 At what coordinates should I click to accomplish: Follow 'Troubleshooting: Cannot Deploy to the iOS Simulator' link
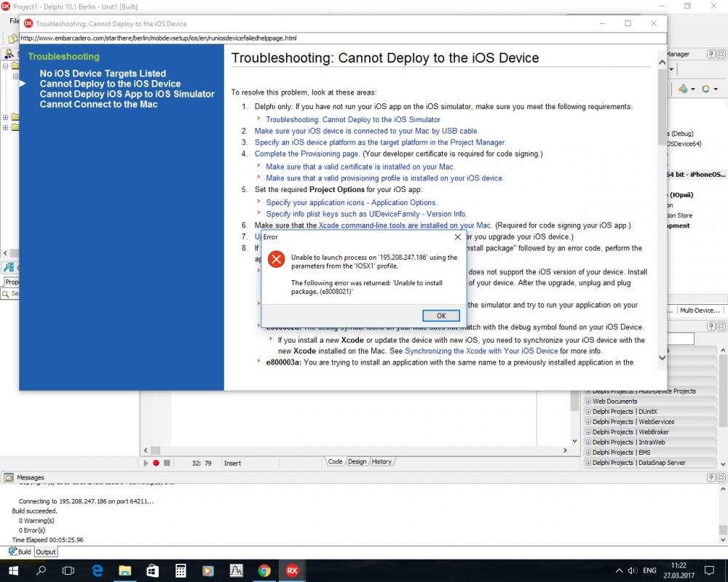tap(353, 119)
